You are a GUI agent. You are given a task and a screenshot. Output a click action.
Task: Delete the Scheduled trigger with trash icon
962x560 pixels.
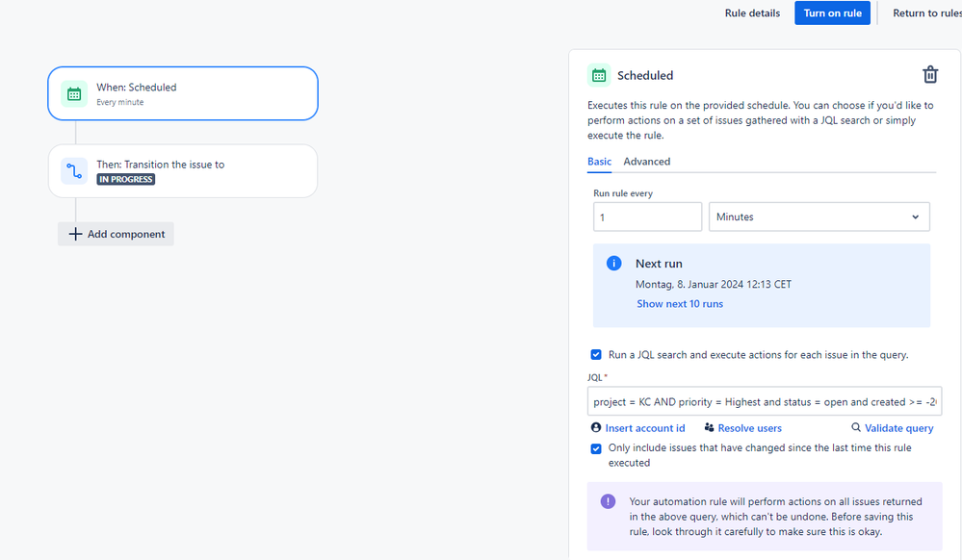click(x=930, y=75)
